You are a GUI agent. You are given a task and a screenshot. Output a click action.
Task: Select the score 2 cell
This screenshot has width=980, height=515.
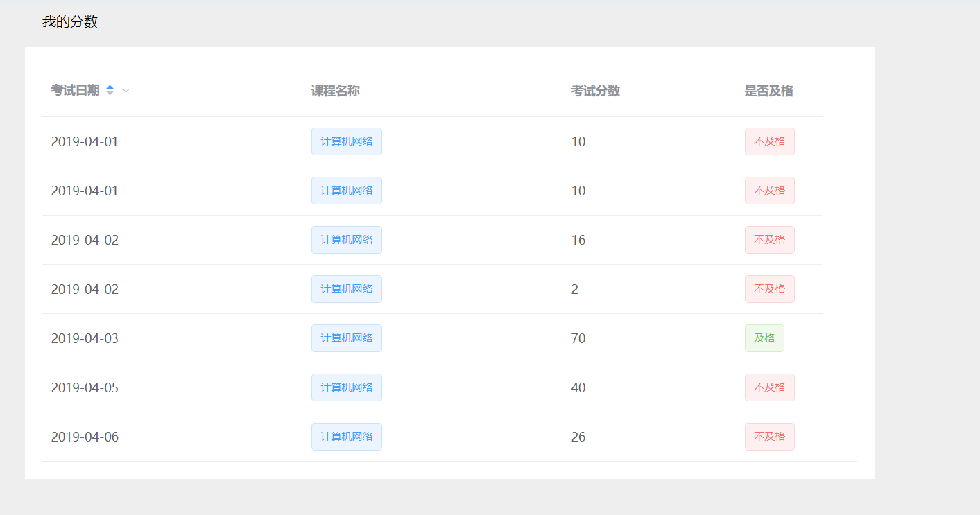575,289
